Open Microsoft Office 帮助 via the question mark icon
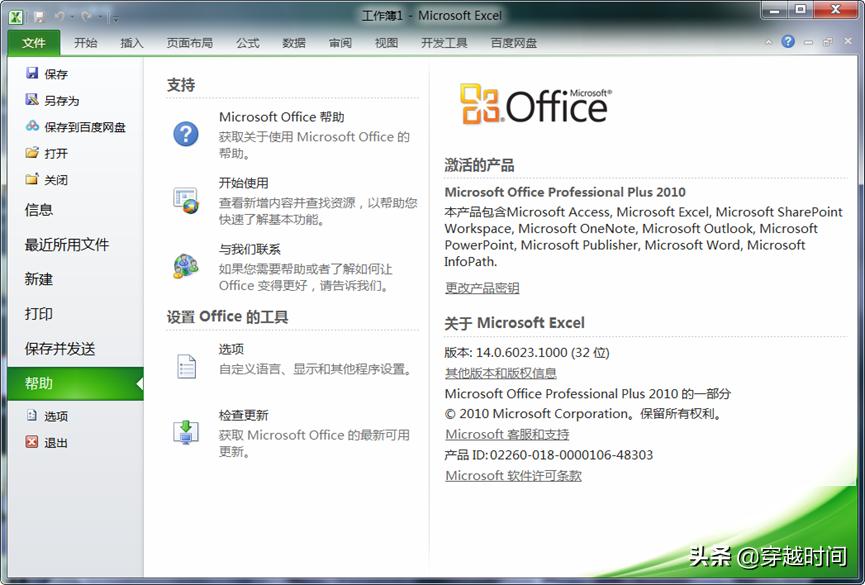This screenshot has height=585, width=865. click(x=186, y=132)
